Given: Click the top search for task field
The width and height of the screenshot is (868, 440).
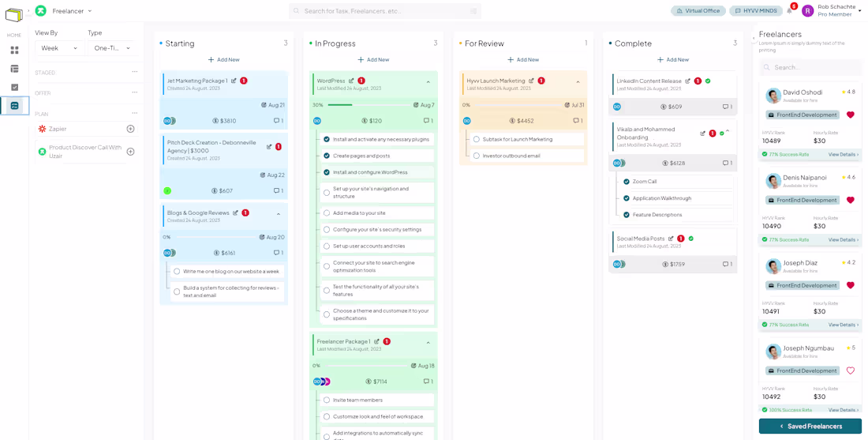Looking at the screenshot, I should coord(385,11).
